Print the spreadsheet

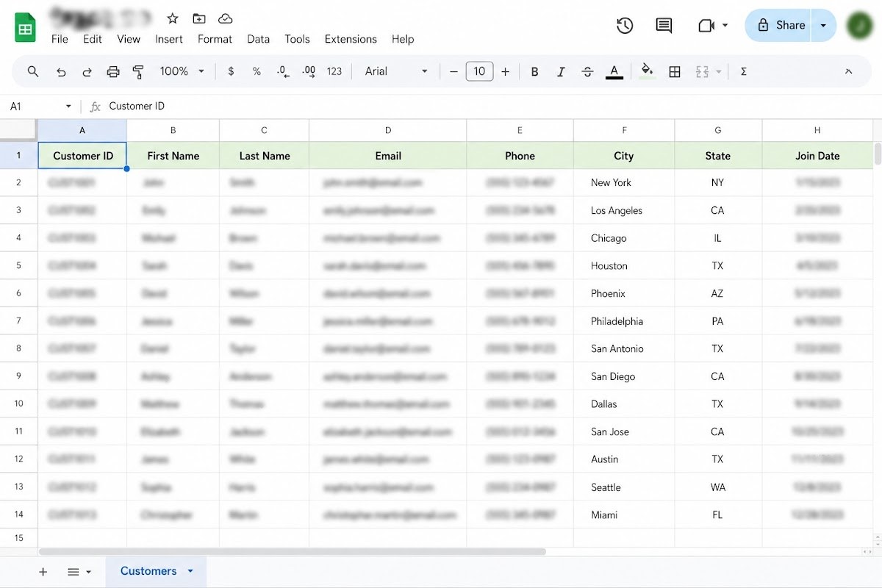click(x=113, y=71)
